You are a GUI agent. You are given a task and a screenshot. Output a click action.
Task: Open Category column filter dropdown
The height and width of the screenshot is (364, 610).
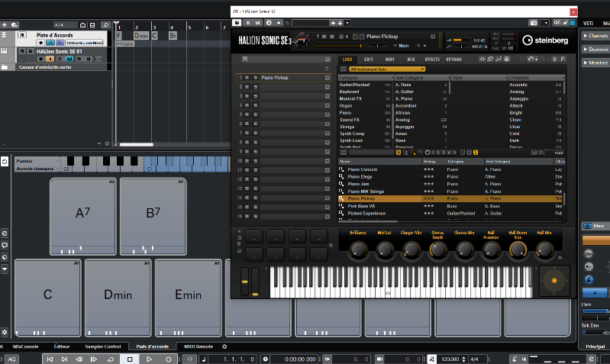pyautogui.click(x=392, y=77)
